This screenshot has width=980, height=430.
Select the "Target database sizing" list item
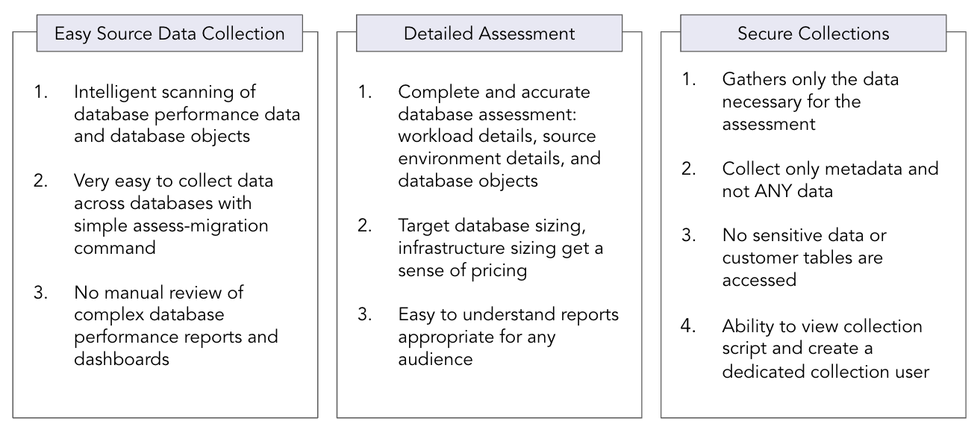click(499, 249)
